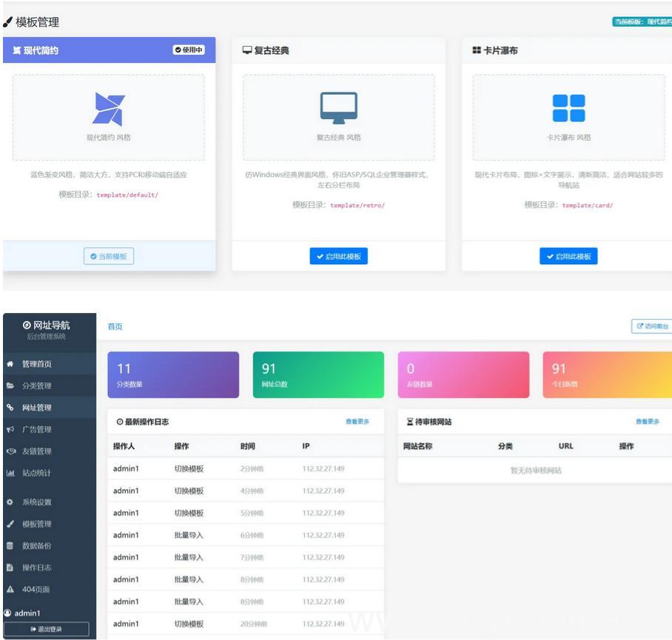The image size is (672, 640).
Task: Click the four-squares thumbnail icon of 卡片瀑布
Action: pos(568,108)
